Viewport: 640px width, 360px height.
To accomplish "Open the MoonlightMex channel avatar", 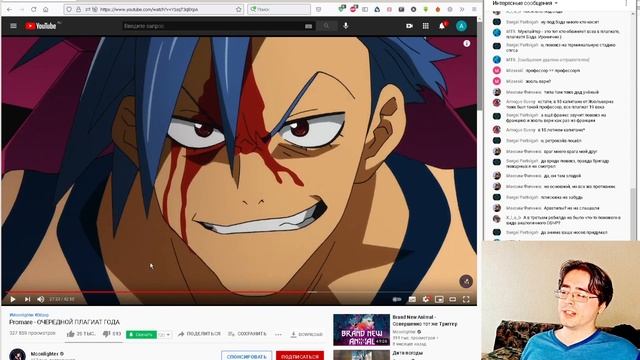I will point(18,355).
